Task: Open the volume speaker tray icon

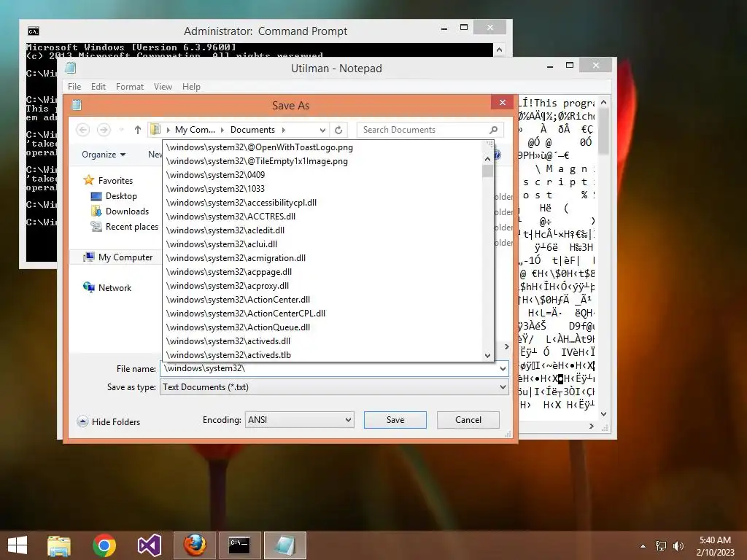Action: pyautogui.click(x=678, y=546)
